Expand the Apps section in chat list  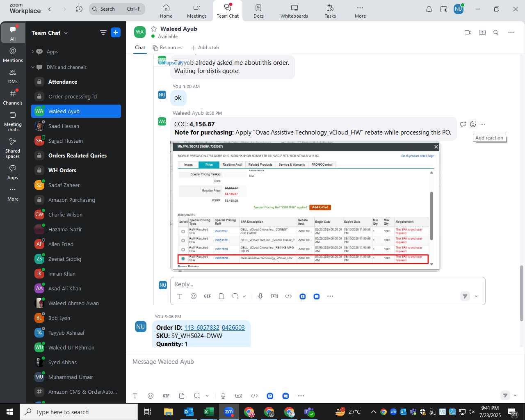pyautogui.click(x=33, y=52)
